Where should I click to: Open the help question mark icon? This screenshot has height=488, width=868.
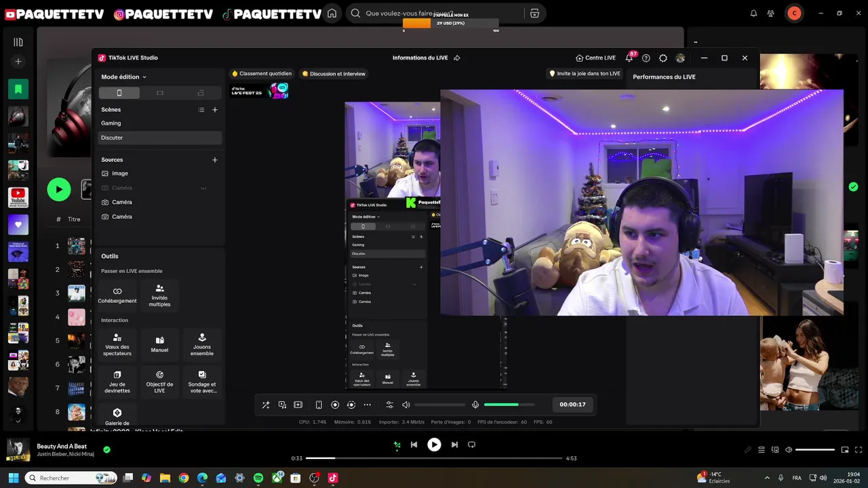point(646,58)
